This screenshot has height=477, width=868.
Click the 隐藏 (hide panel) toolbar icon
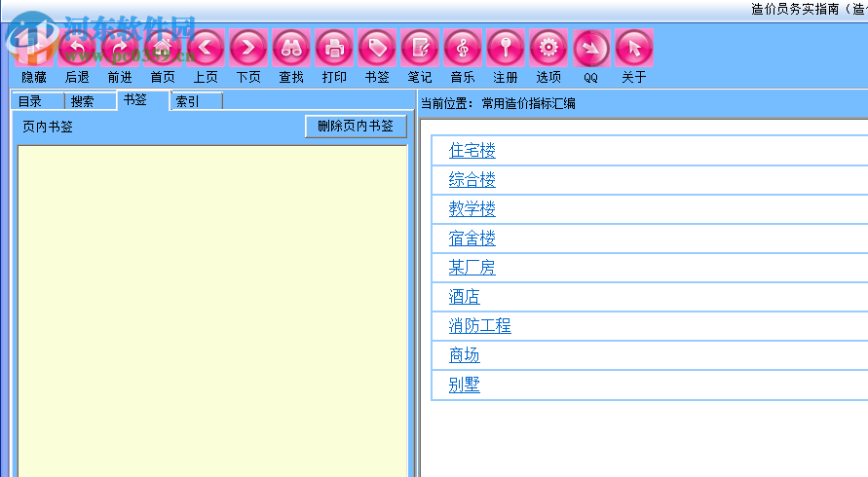point(34,48)
